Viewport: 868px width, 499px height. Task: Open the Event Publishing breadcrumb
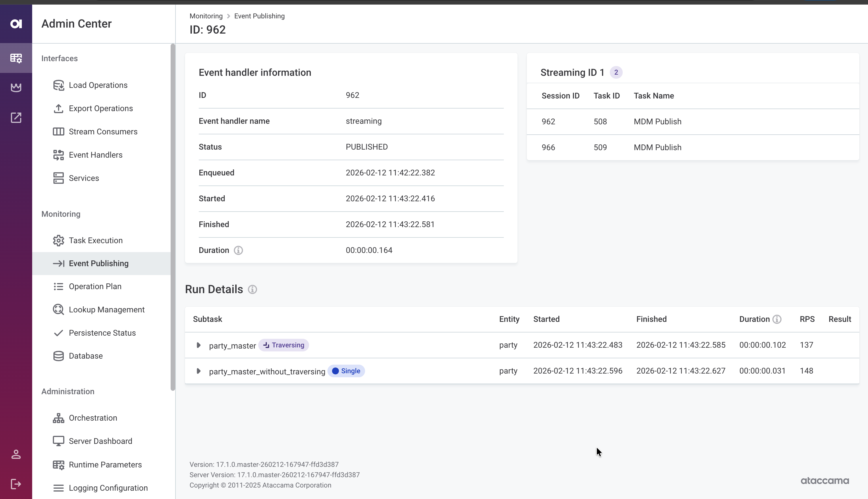(x=259, y=16)
